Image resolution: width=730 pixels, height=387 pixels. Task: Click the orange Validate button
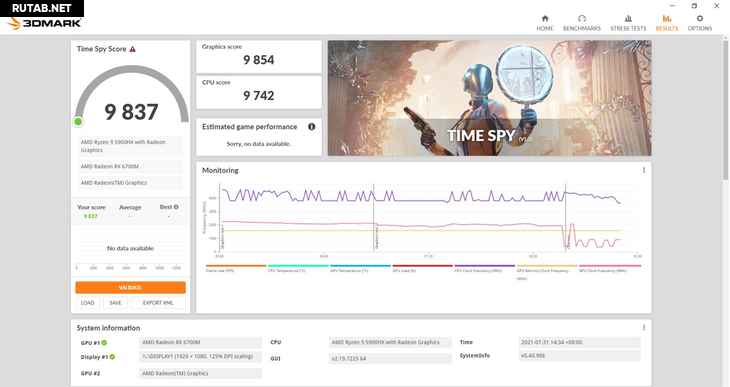click(x=130, y=287)
